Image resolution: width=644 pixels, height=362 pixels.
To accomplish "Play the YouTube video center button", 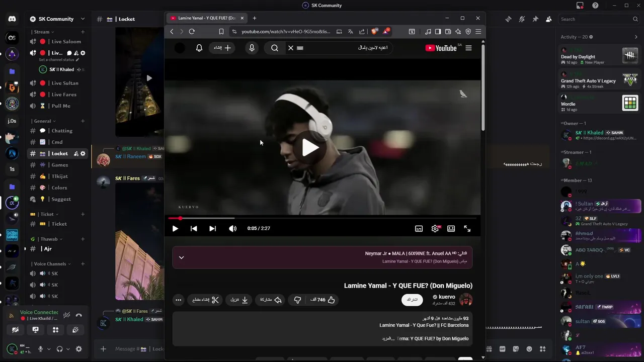I will pos(310,147).
